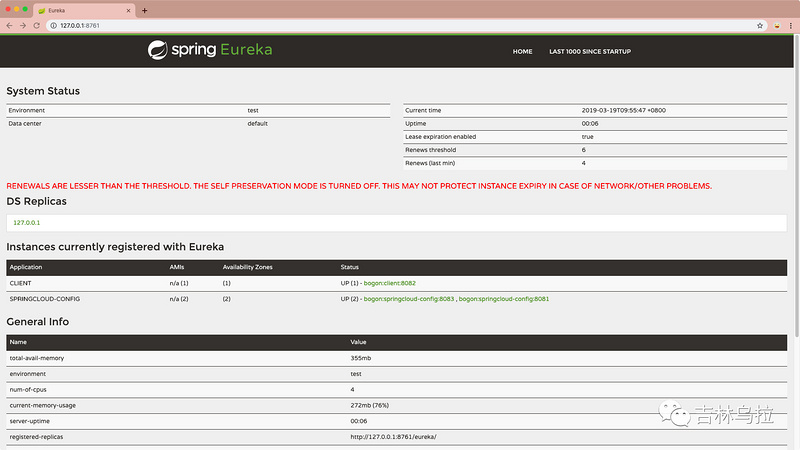Screen dimensions: 800x450
Task: Click the Spring Eureka logo
Action: click(x=210, y=49)
